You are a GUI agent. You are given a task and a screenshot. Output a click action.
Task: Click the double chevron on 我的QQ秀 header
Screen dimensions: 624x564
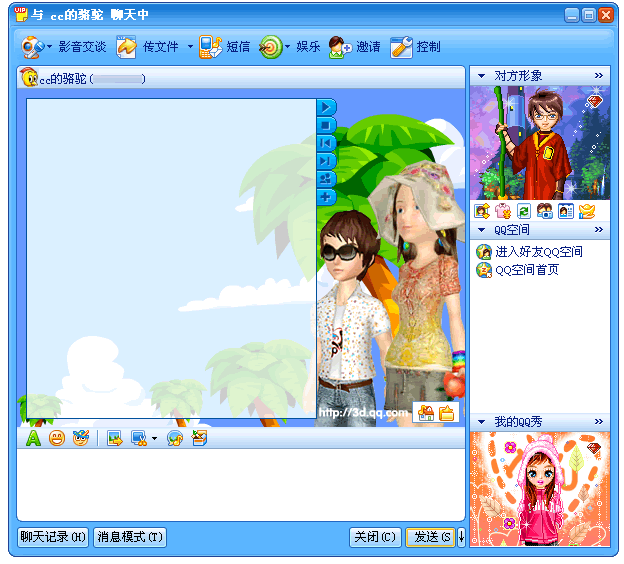599,422
